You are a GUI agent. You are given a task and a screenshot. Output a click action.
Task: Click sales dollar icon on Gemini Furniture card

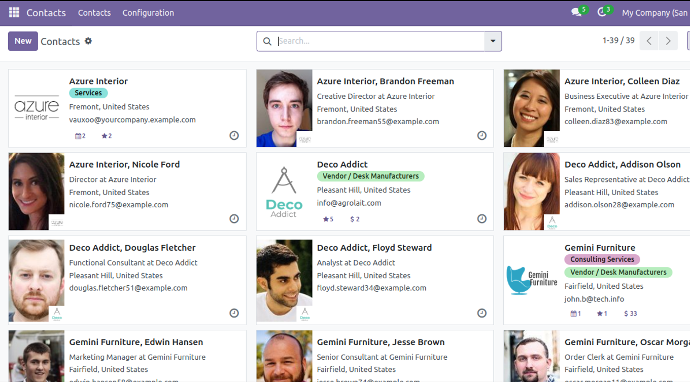point(626,314)
